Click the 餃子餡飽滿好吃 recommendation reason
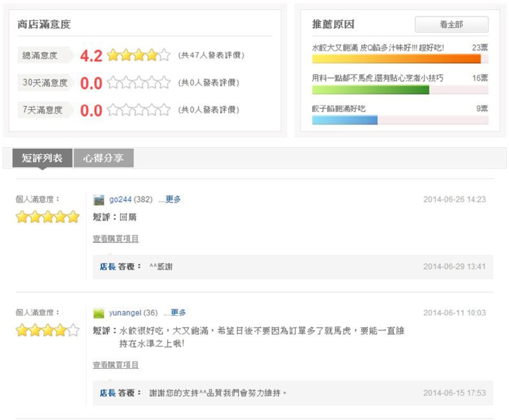509x420 pixels. [339, 109]
